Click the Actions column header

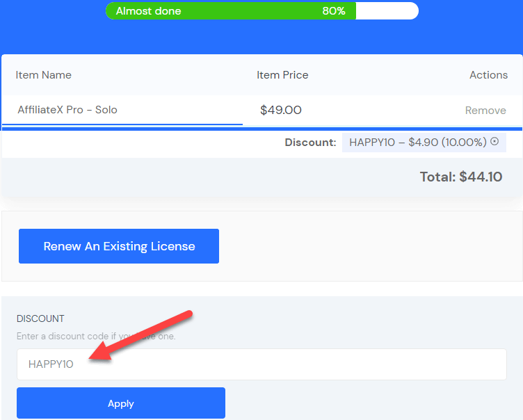488,75
